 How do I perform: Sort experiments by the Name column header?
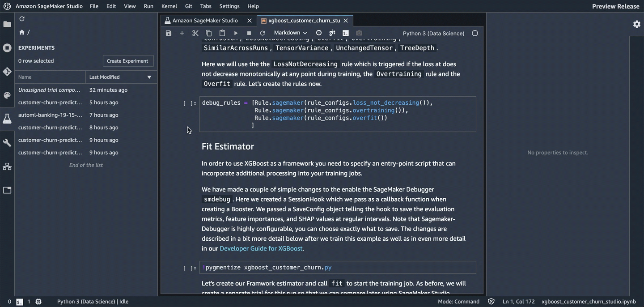pos(50,77)
